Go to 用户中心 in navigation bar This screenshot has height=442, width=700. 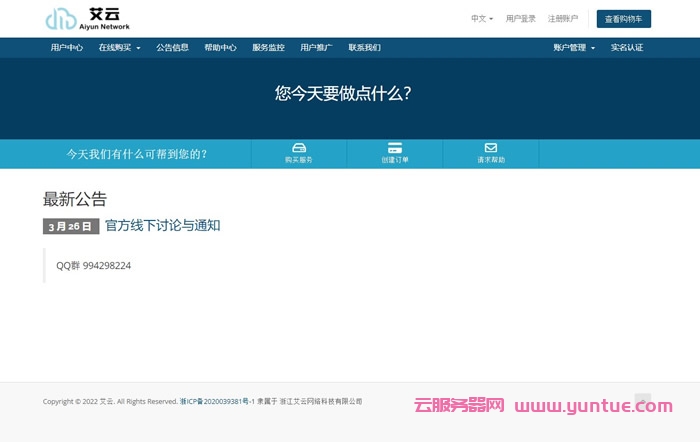67,47
